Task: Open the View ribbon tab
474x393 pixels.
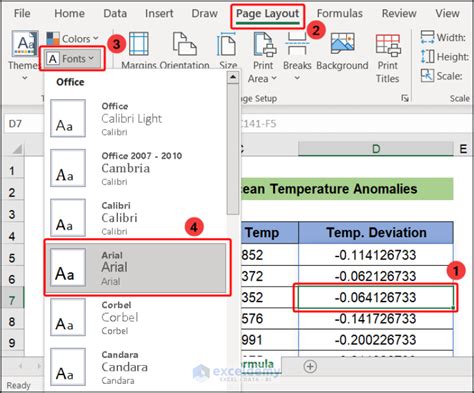Action: (x=447, y=13)
